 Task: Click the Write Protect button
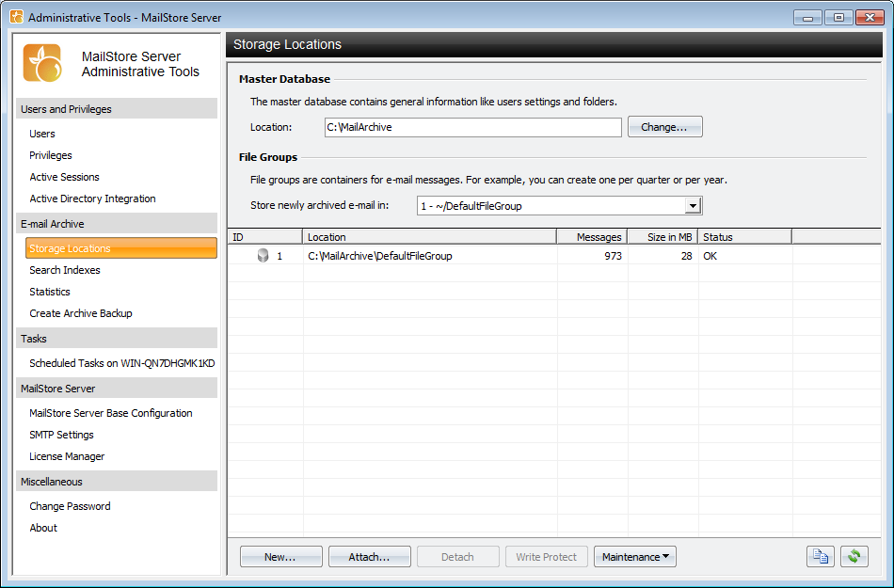tap(546, 557)
